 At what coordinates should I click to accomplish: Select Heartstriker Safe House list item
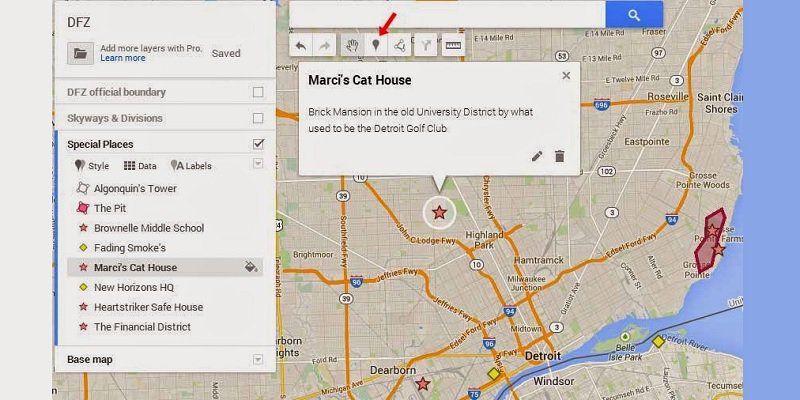148,307
